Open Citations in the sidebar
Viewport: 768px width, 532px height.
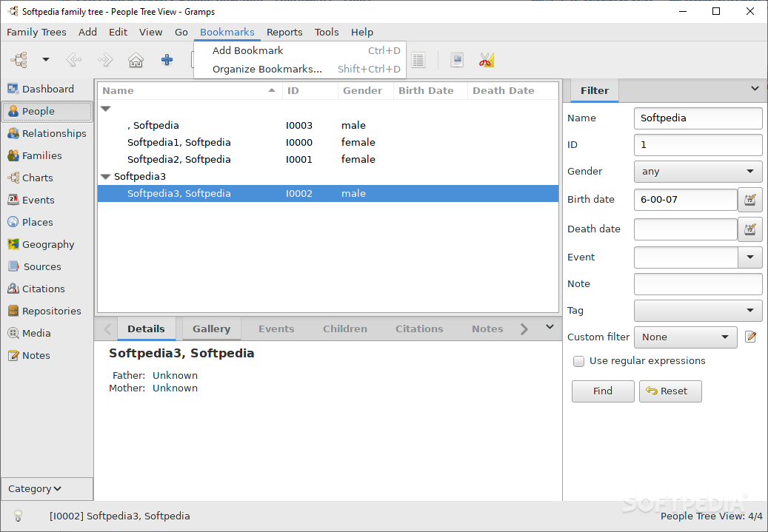tap(47, 289)
